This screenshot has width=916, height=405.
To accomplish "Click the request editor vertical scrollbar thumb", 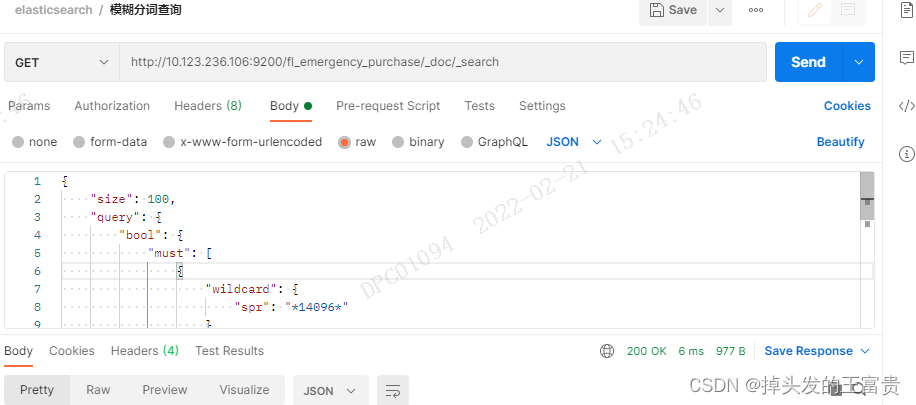I will [867, 195].
